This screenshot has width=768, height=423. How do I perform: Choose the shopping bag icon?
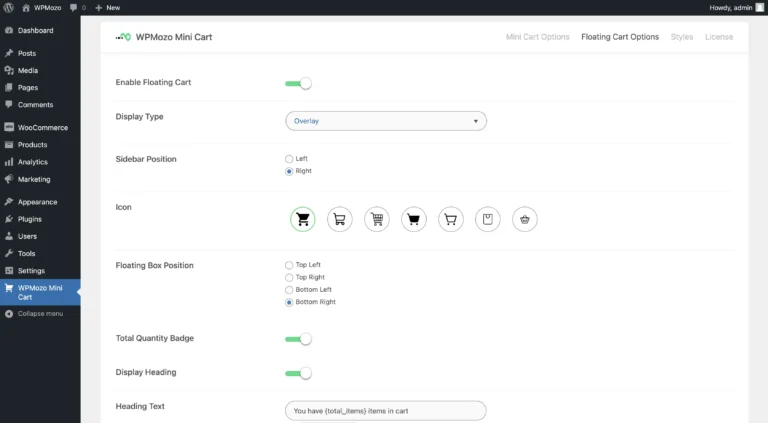(x=487, y=219)
